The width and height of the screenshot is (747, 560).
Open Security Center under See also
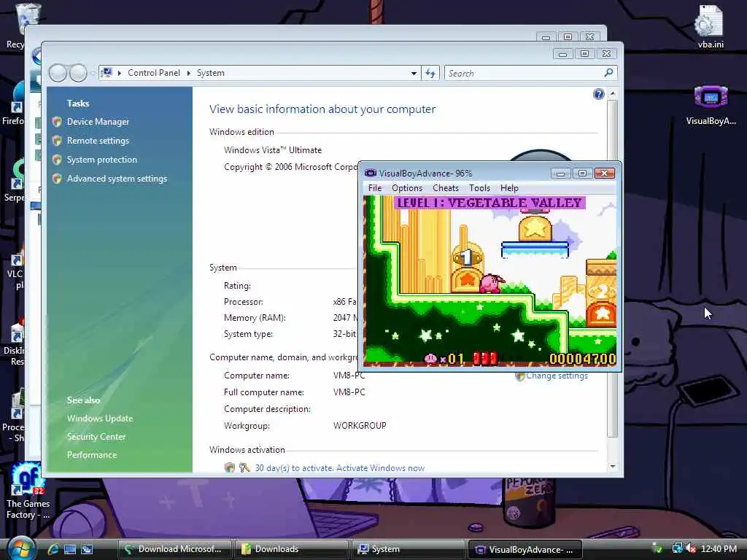pyautogui.click(x=96, y=437)
